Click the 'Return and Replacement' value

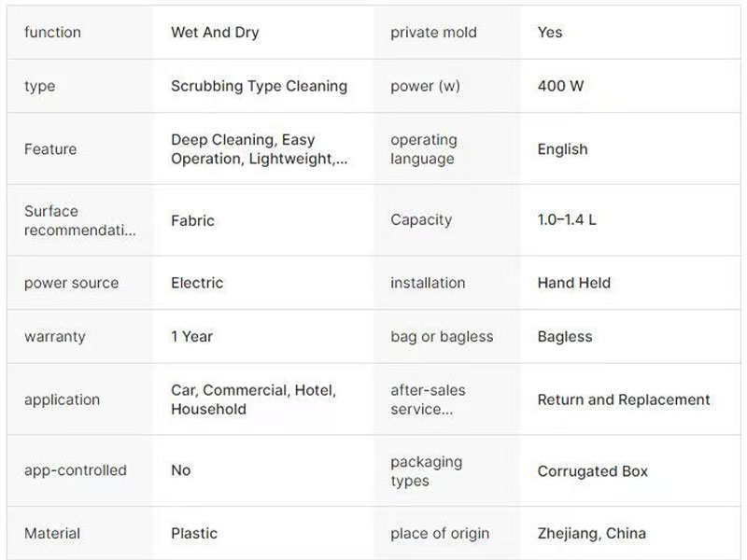[624, 399]
